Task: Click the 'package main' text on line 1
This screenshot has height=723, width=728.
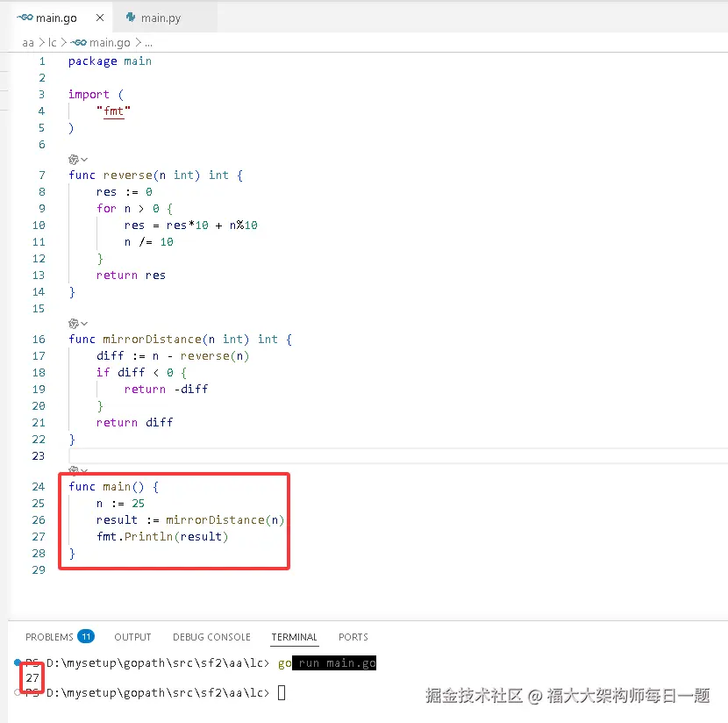Action: tap(110, 61)
